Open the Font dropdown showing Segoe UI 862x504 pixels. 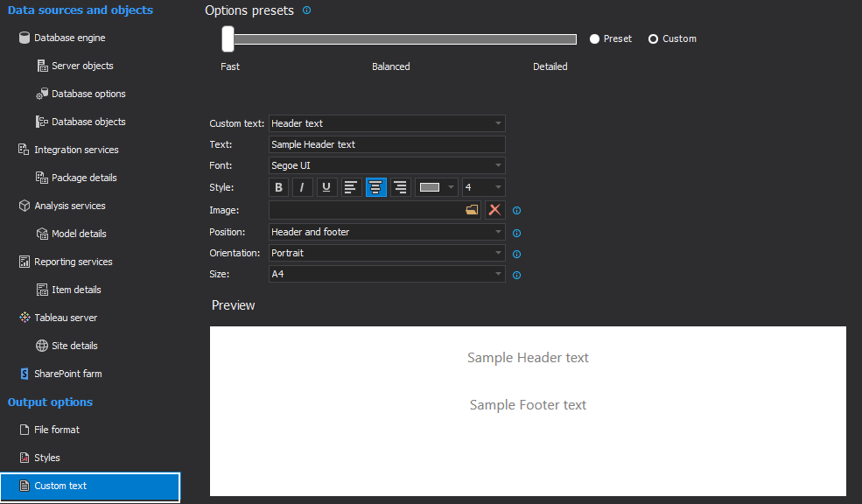(387, 165)
